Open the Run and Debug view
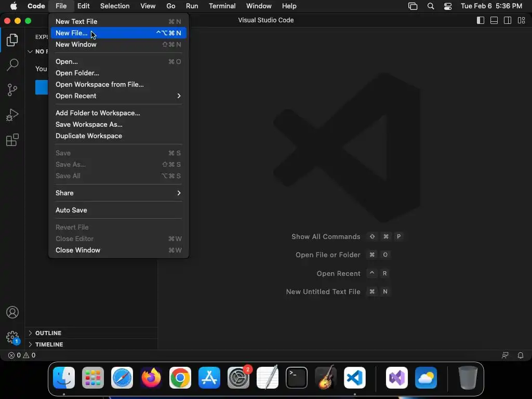 click(12, 115)
